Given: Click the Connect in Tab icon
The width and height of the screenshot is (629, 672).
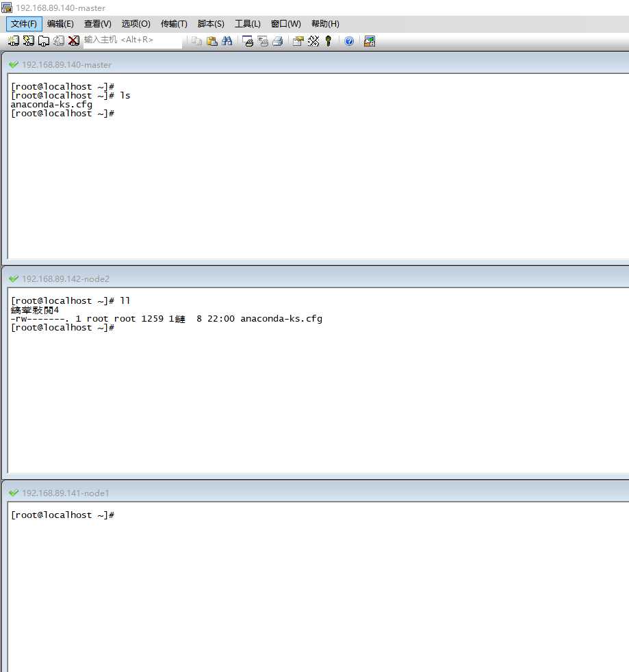Looking at the screenshot, I should click(43, 40).
